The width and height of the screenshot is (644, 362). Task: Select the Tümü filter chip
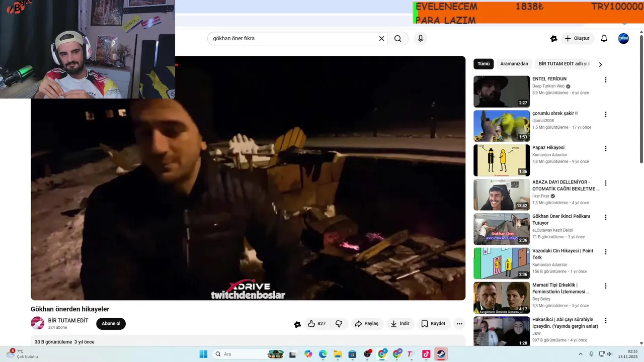coord(484,64)
